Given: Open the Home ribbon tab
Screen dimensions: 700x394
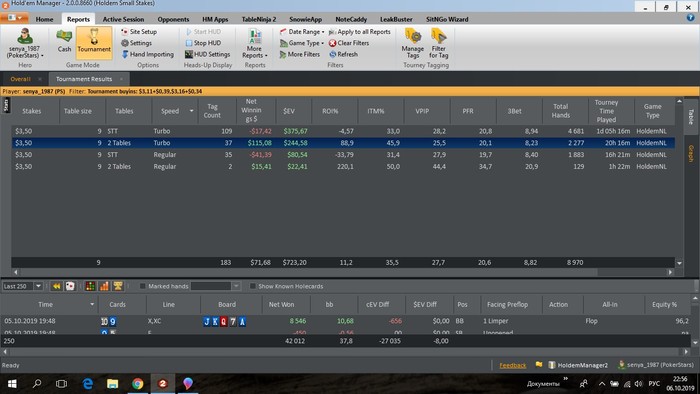Looking at the screenshot, I should click(44, 19).
